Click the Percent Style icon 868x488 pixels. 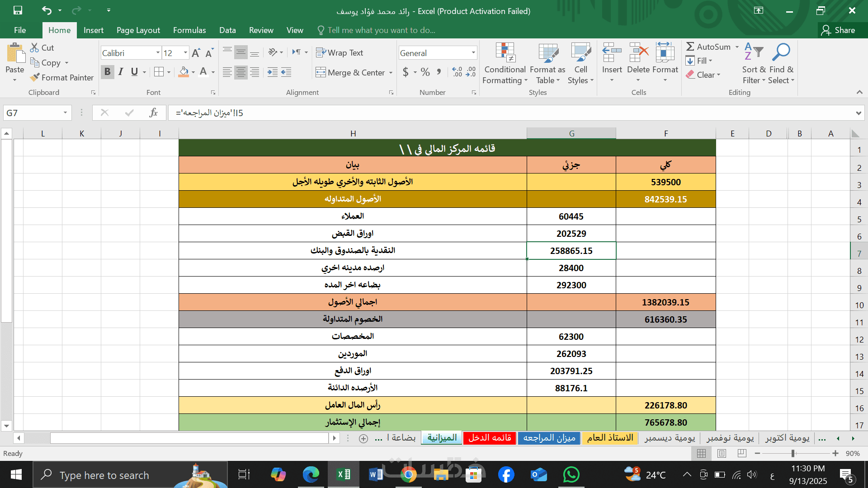(425, 72)
